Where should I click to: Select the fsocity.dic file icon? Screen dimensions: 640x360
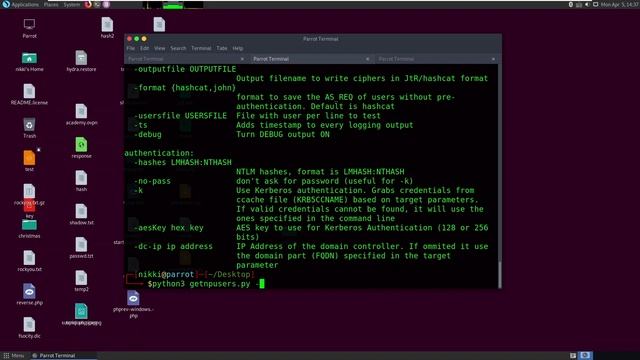pyautogui.click(x=29, y=325)
